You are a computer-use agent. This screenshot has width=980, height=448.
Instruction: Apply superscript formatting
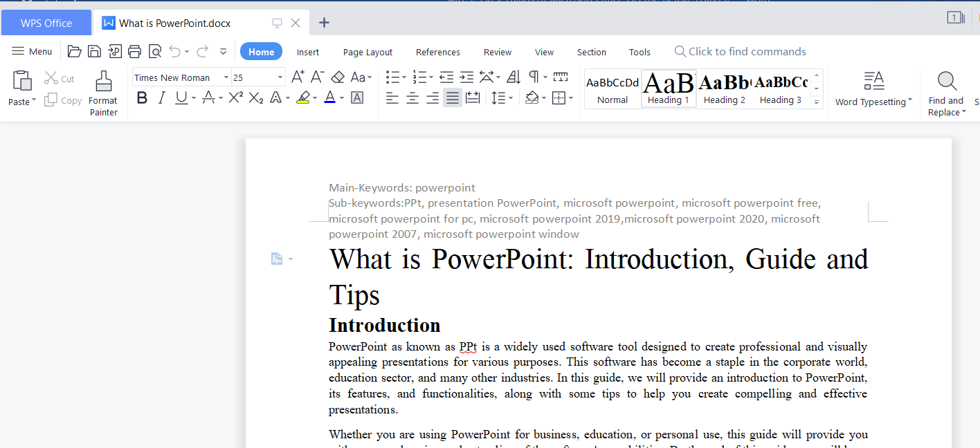point(235,97)
